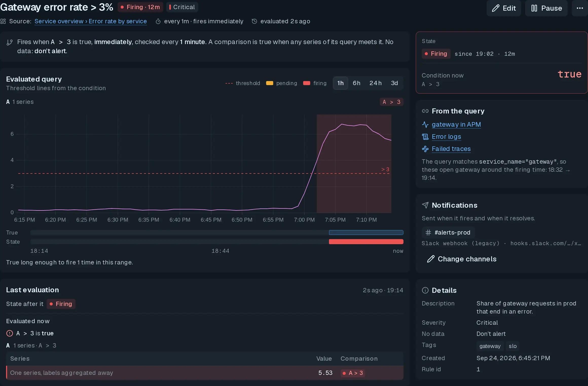Image resolution: width=588 pixels, height=386 pixels.
Task: Click the red firing segment on State timeline
Action: coord(366,242)
